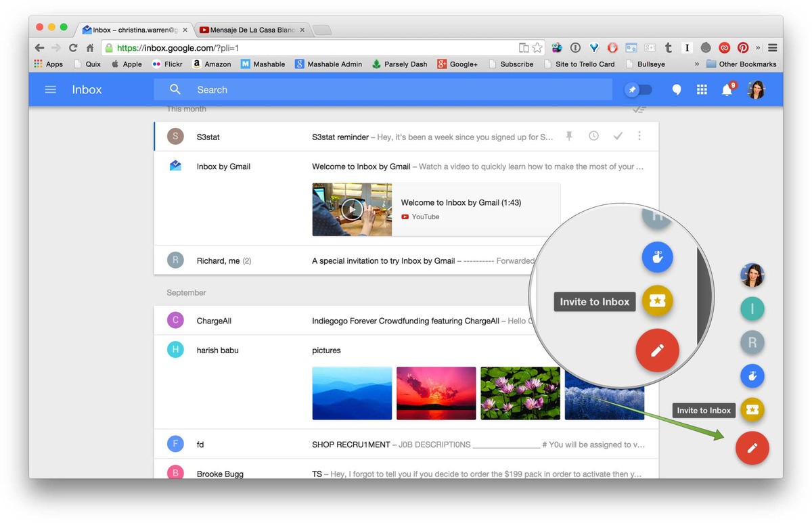Click the browser address bar URL
This screenshot has width=812, height=523.
tap(177, 48)
